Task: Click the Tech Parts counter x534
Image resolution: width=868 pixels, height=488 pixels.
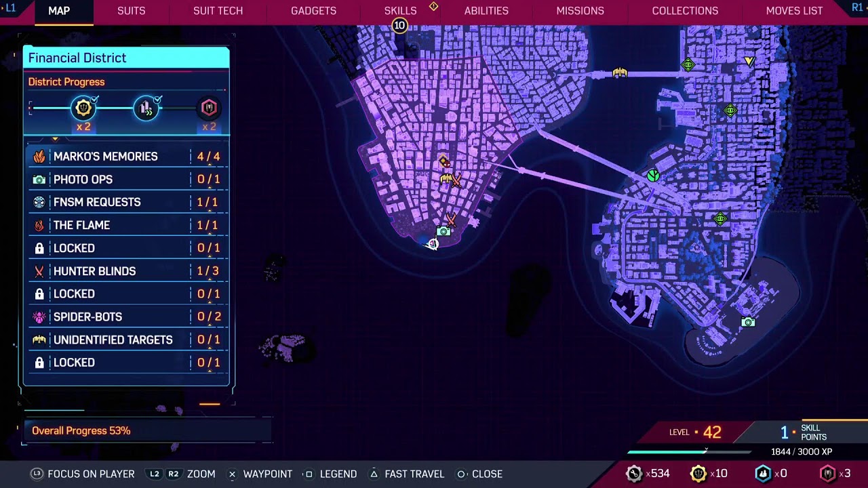Action: [x=648, y=474]
